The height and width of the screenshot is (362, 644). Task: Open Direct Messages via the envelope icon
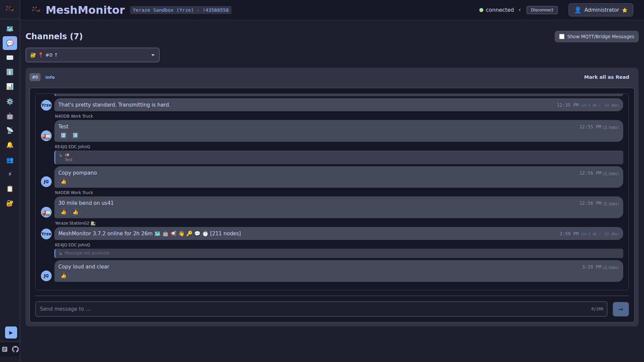(x=10, y=58)
